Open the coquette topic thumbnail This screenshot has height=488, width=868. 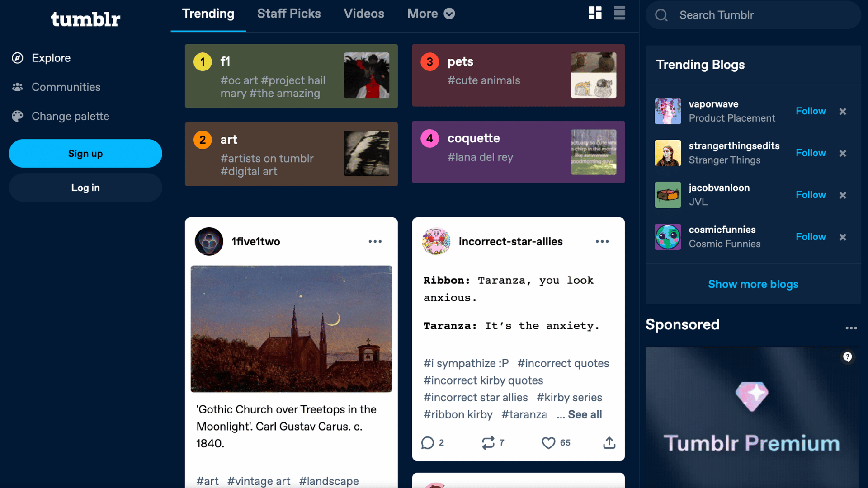point(593,152)
